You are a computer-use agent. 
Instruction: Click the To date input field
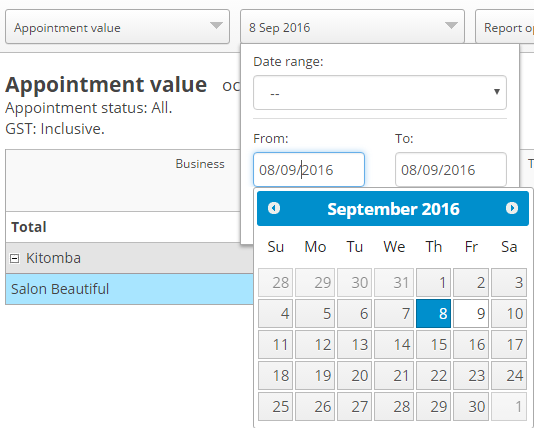point(451,170)
